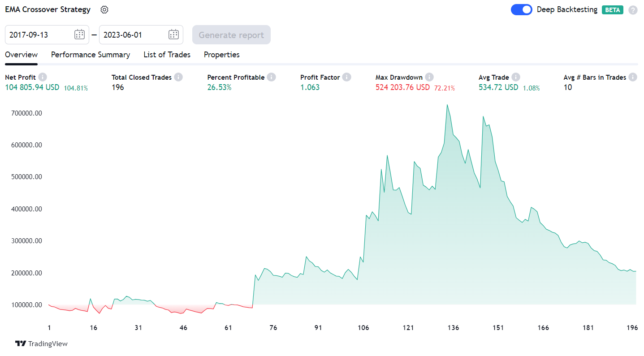The height and width of the screenshot is (356, 644).
Task: Open the end date calendar picker icon
Action: (173, 34)
